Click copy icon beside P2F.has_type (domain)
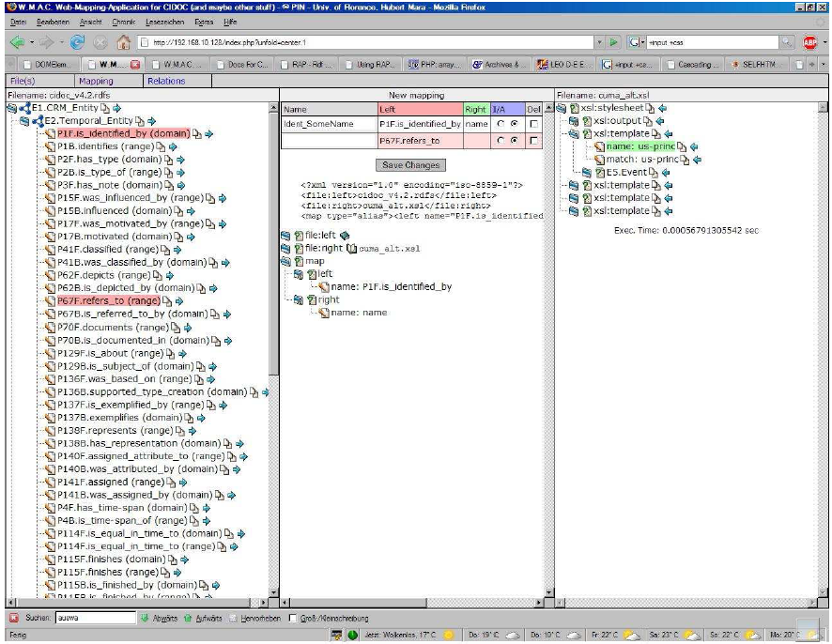 point(168,160)
